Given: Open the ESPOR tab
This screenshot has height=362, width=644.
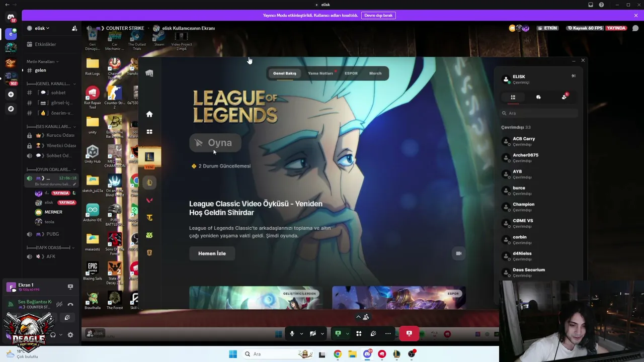Looking at the screenshot, I should tap(351, 73).
